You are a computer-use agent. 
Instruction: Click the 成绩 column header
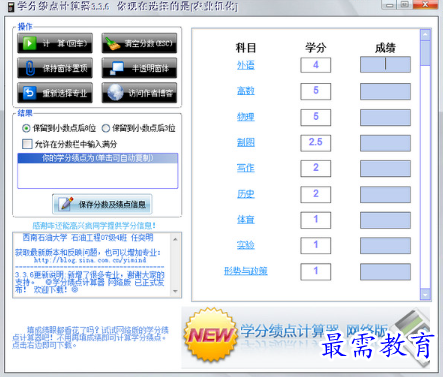point(385,48)
